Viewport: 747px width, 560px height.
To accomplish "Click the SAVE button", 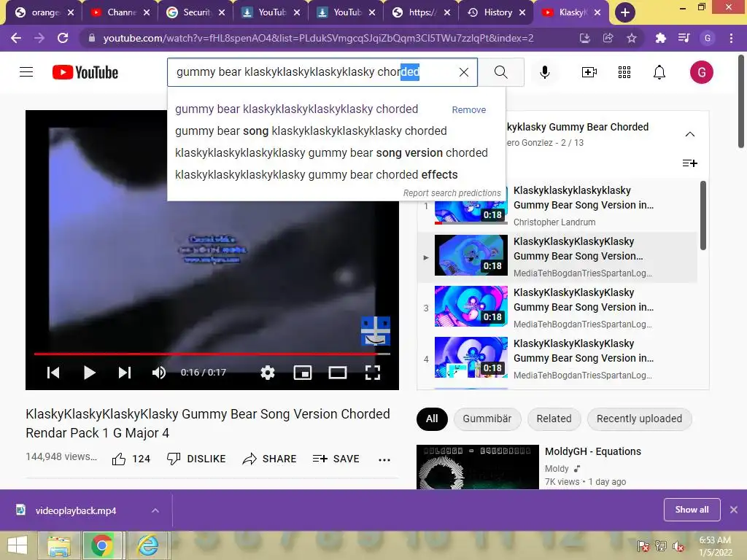I will 336,459.
